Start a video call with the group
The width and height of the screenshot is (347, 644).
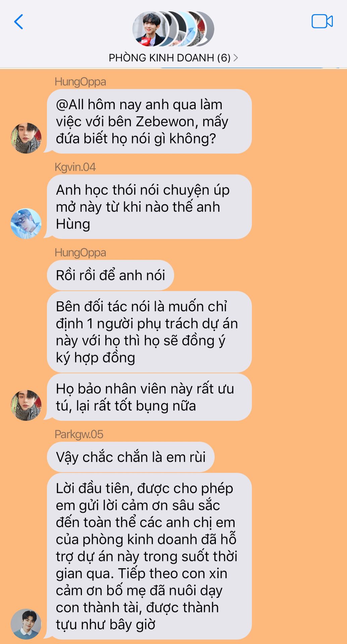tap(322, 21)
